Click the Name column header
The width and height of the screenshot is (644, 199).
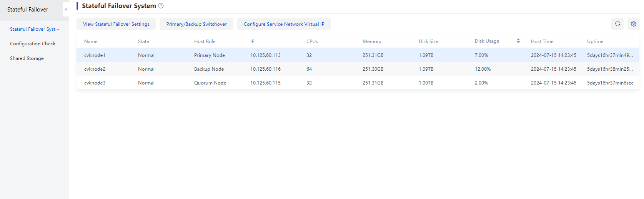[91, 41]
